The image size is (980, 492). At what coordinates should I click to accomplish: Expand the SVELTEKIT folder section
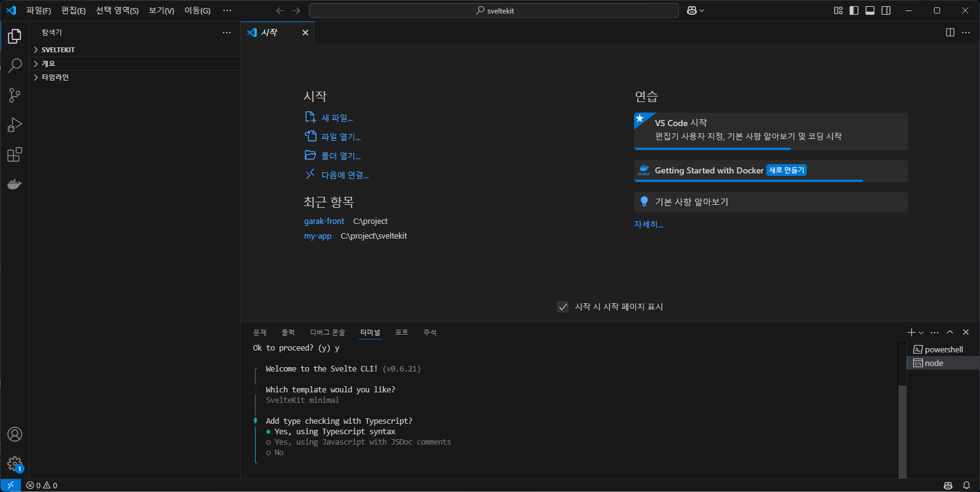click(136, 50)
